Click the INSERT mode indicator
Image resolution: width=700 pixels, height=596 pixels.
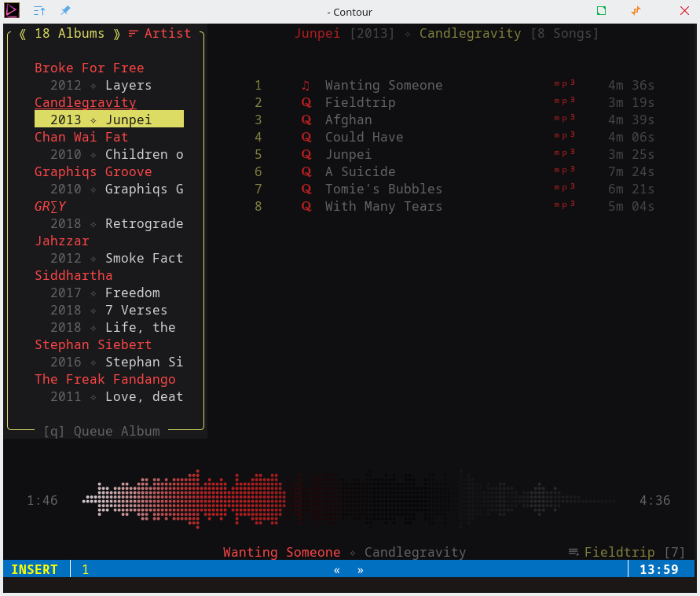pos(35,569)
